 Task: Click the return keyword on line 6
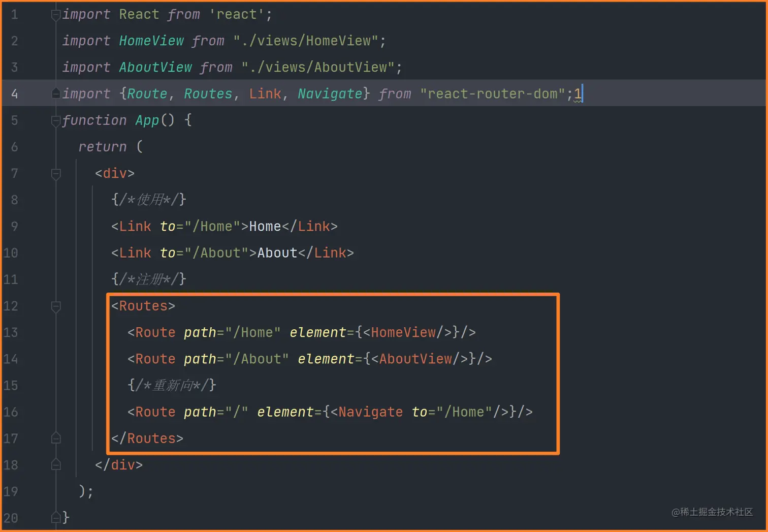click(x=102, y=147)
